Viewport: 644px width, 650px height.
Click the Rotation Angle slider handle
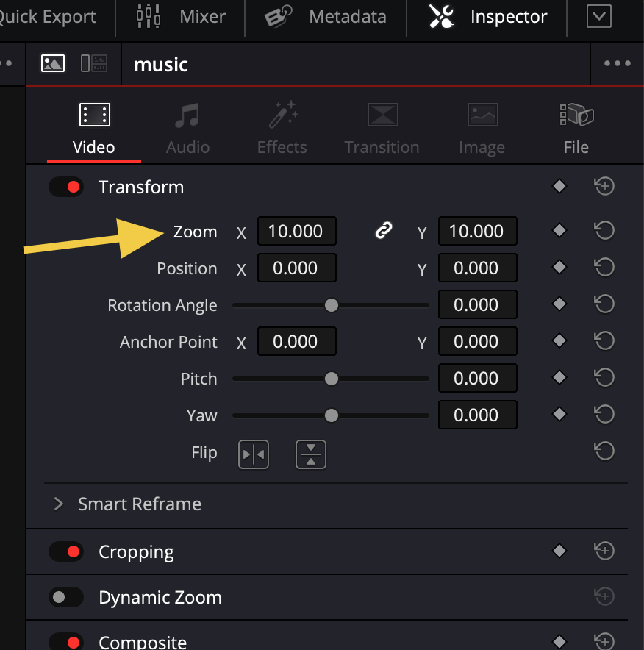coord(331,305)
